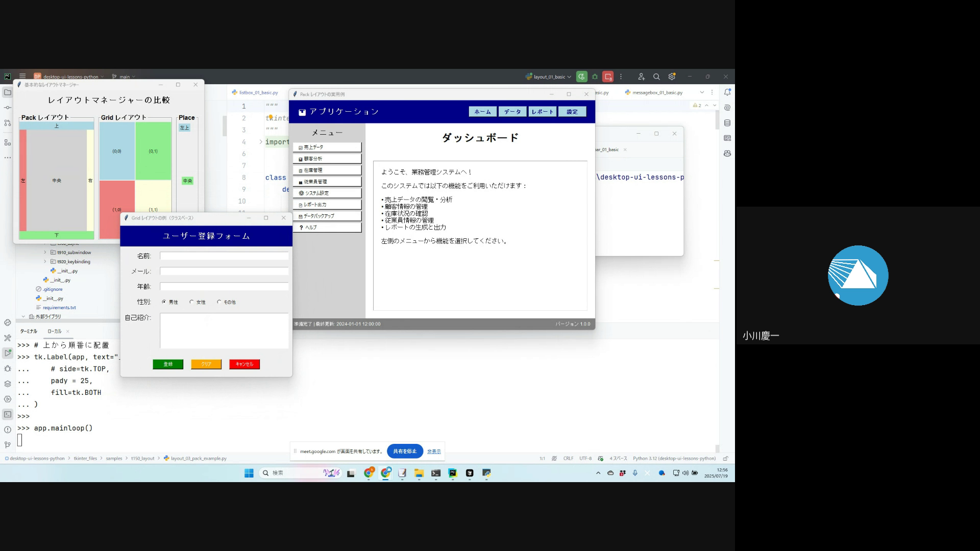
Task: Open the Project folder tool icon
Action: (x=8, y=92)
